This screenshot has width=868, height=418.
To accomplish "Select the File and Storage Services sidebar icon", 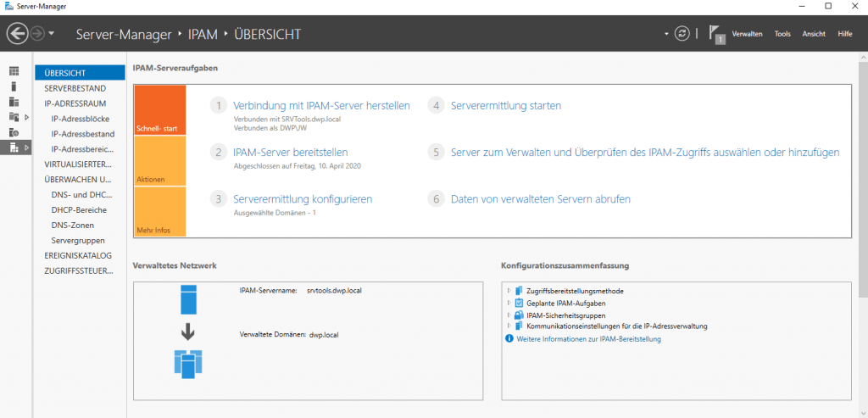I will click(14, 117).
